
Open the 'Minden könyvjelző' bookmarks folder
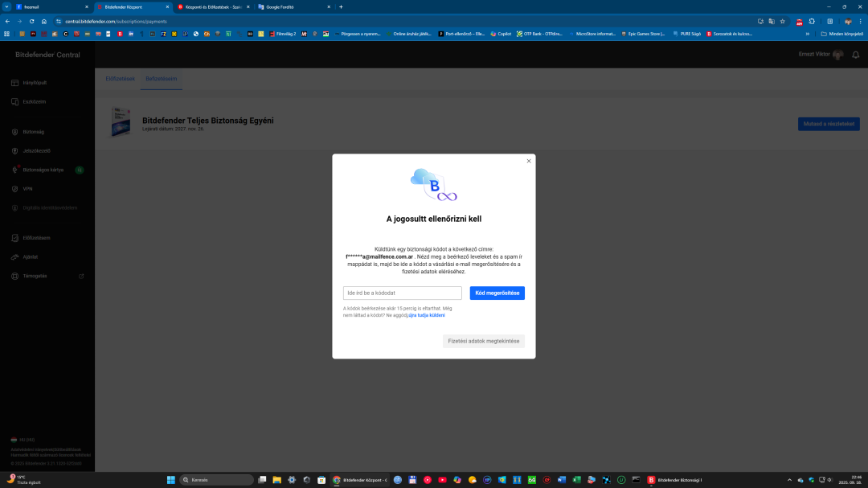[x=841, y=34]
